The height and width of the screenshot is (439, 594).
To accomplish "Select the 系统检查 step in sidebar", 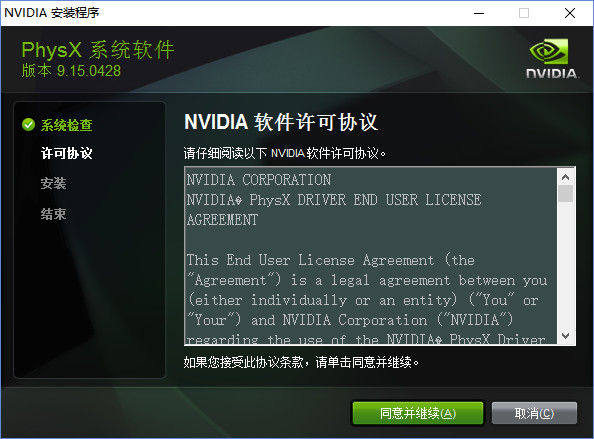I will point(67,125).
